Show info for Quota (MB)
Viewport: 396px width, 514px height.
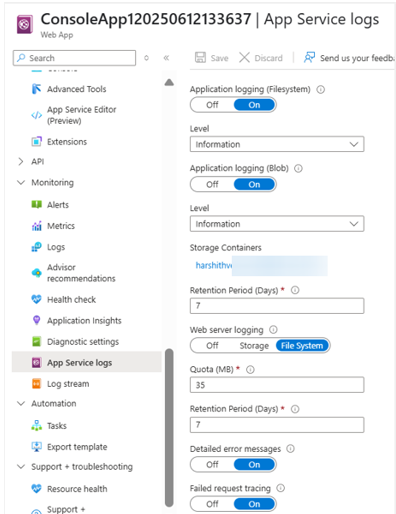point(250,369)
